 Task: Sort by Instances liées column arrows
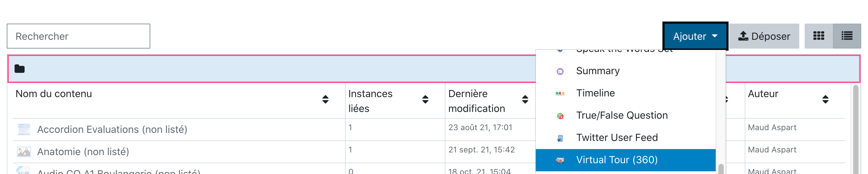tap(425, 99)
